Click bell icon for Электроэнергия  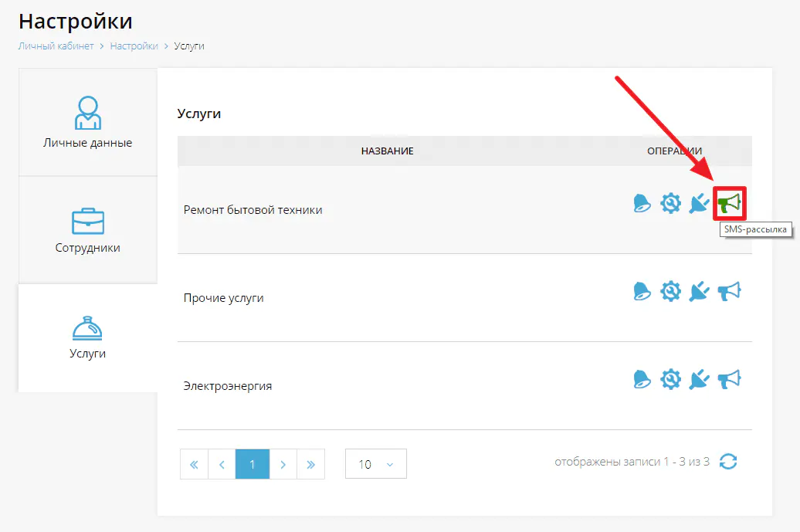tap(642, 379)
